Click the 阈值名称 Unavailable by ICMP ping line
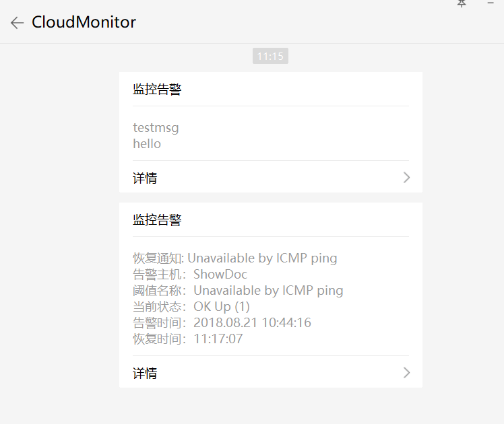504x424 pixels. click(238, 291)
